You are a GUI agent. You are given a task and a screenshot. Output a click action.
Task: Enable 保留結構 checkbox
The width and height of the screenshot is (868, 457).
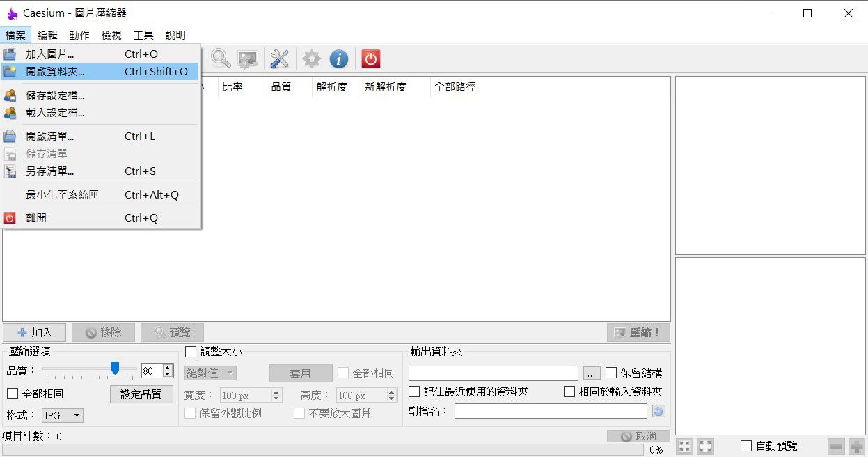click(x=611, y=373)
